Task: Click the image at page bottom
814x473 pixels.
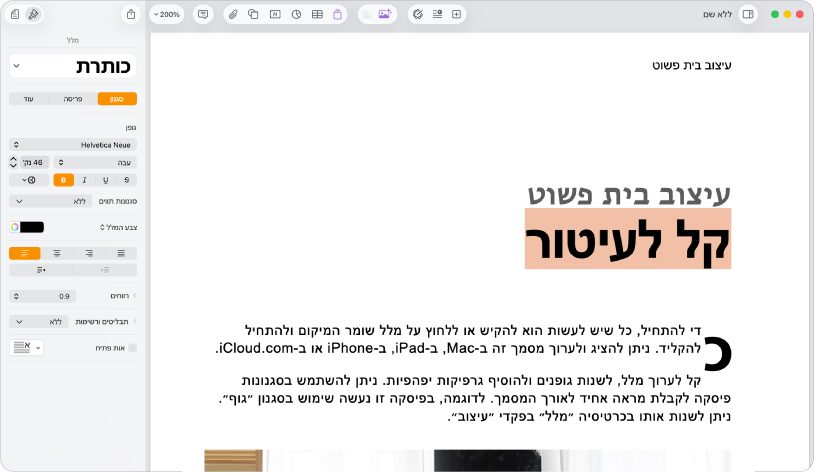Action: pyautogui.click(x=468, y=461)
